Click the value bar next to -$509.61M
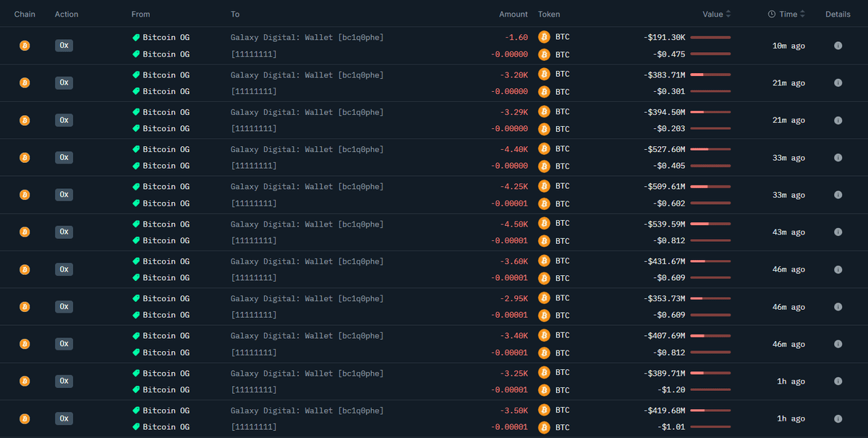 710,187
